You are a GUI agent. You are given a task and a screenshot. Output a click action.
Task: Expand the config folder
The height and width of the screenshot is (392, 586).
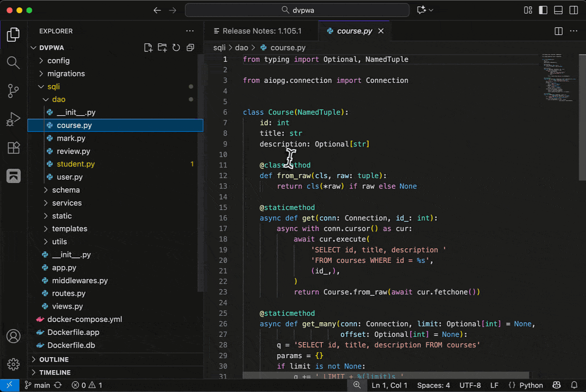58,60
